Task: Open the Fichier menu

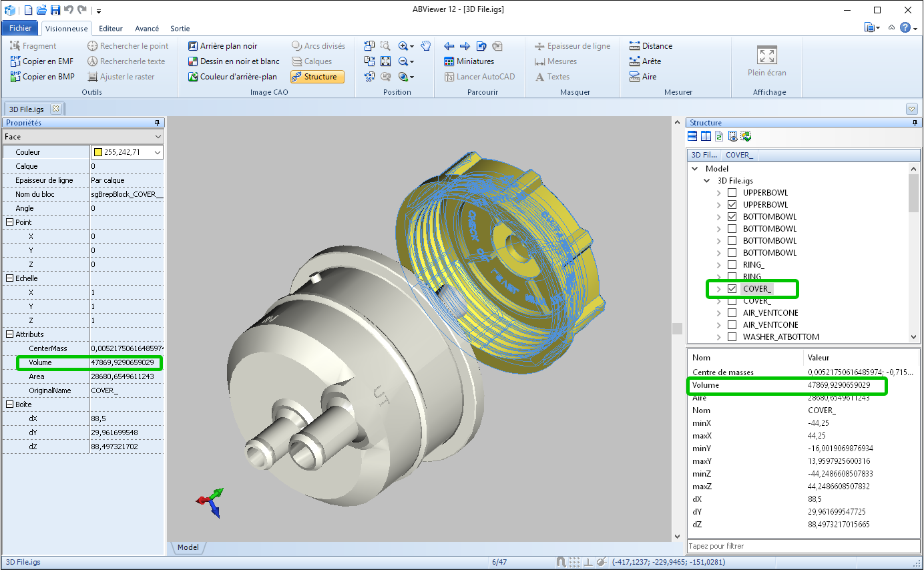Action: pyautogui.click(x=20, y=28)
